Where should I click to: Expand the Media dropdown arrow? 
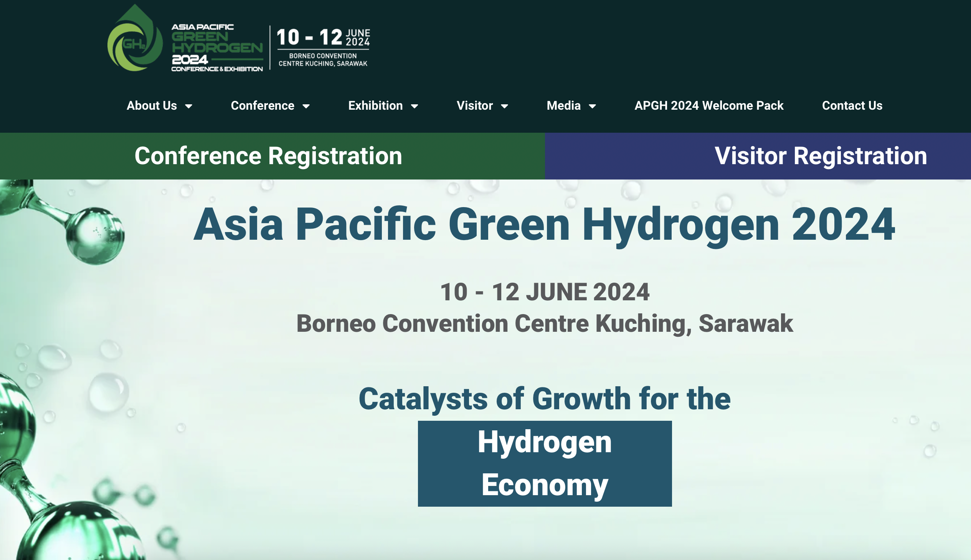[593, 106]
